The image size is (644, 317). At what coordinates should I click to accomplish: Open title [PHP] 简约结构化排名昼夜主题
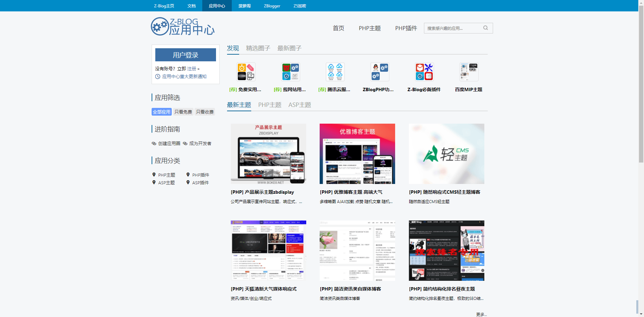[x=442, y=289]
